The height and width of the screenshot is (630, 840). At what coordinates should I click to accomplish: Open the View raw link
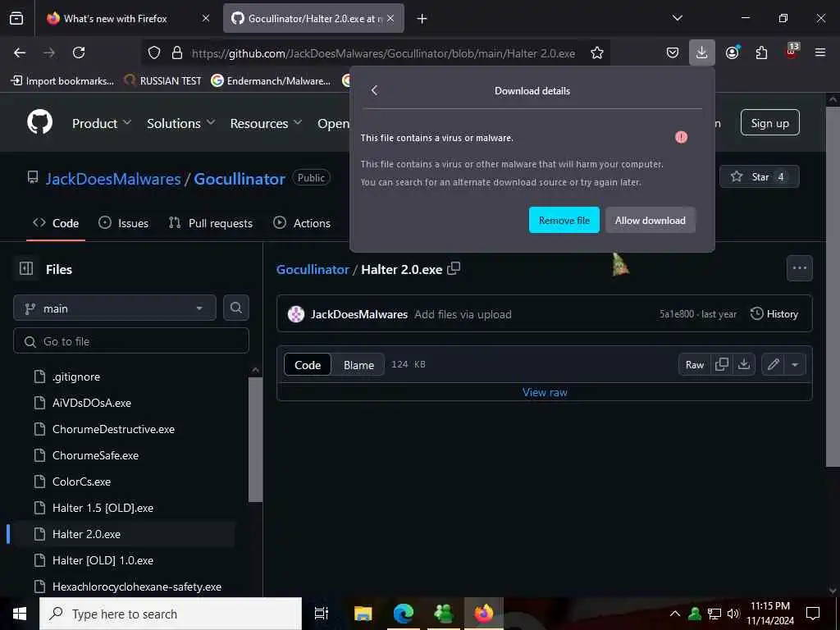tap(545, 392)
